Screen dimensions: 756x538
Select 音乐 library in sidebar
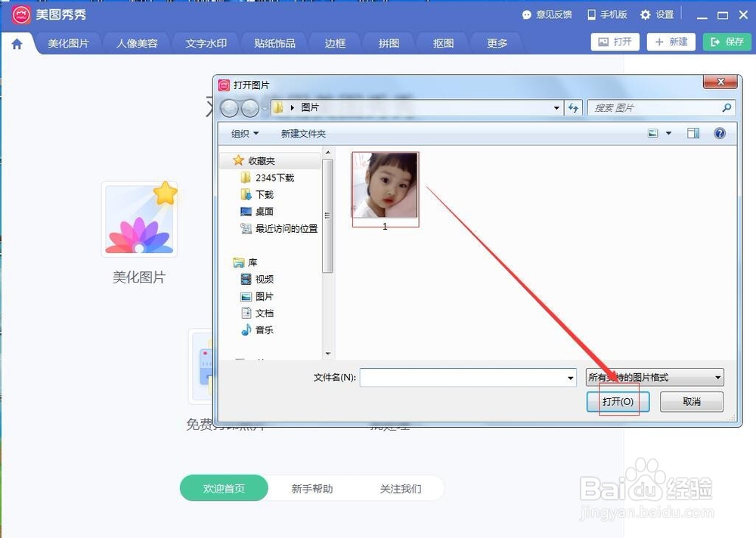click(x=257, y=330)
